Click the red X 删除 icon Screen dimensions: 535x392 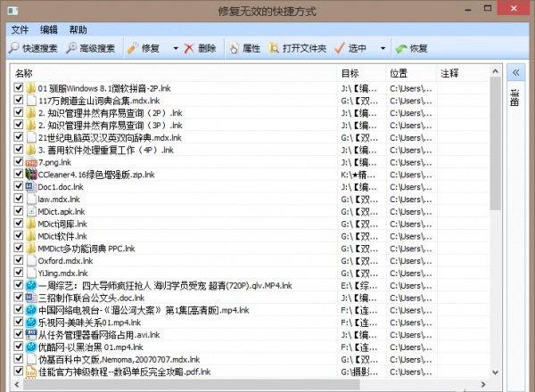189,48
